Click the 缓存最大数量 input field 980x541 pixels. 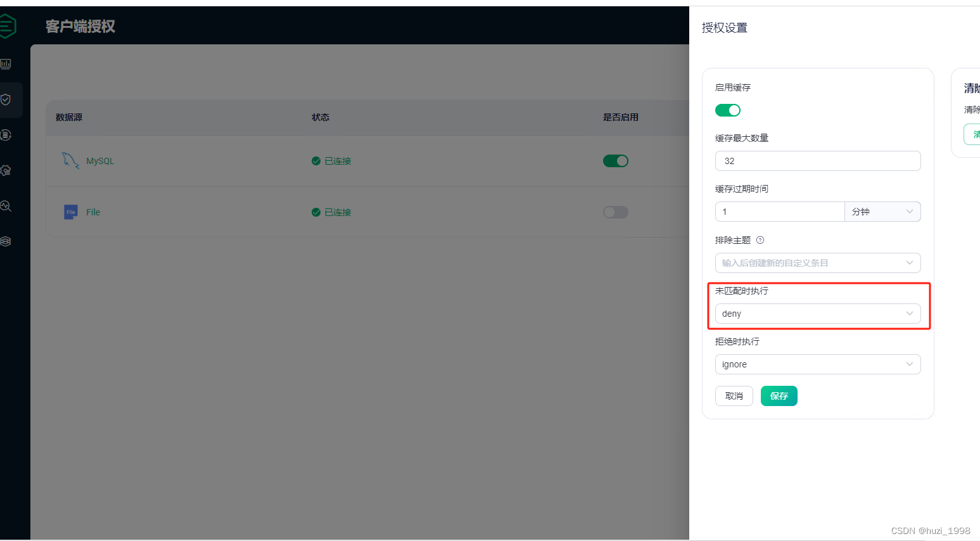coord(818,161)
